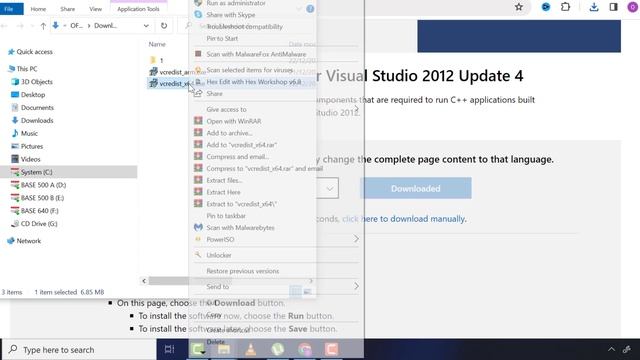
Task: Choose Extract Here
Action: [x=223, y=192]
